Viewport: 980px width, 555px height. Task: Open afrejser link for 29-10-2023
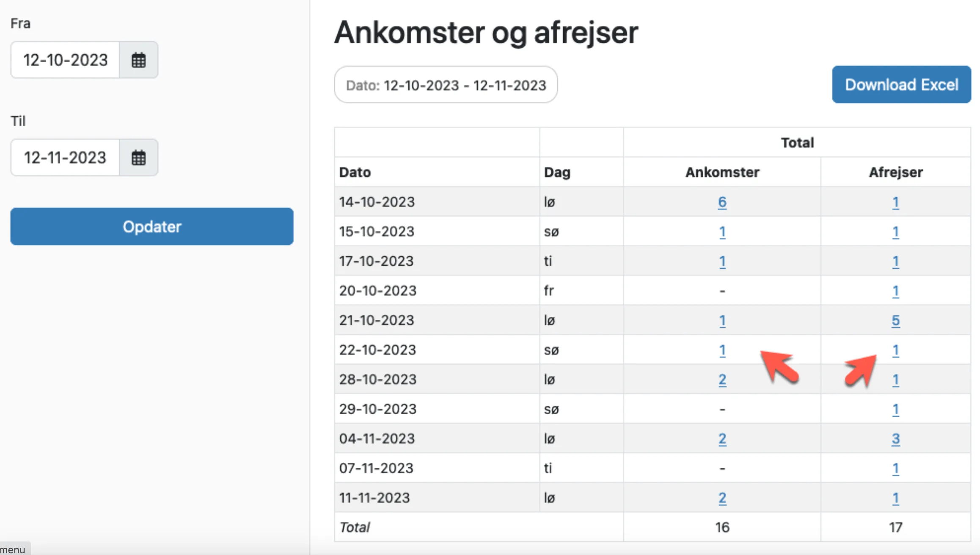896,409
